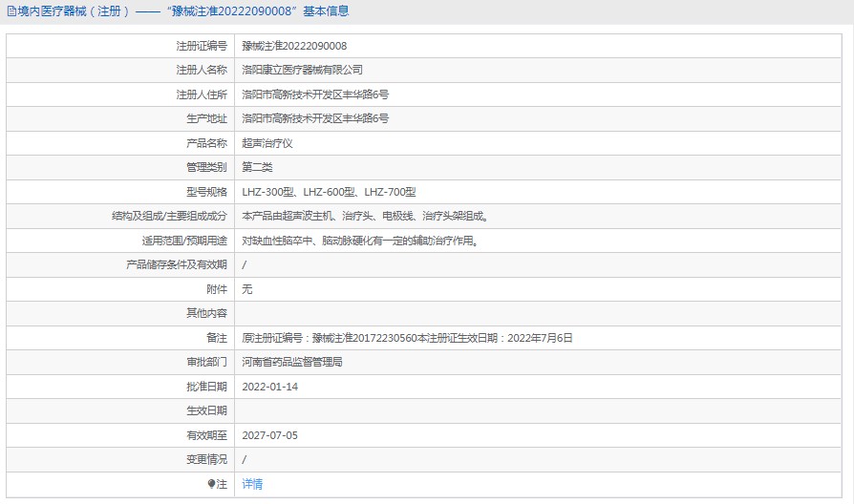The height and width of the screenshot is (504, 854).
Task: Click the 变更情况 row label
Action: pos(206,459)
